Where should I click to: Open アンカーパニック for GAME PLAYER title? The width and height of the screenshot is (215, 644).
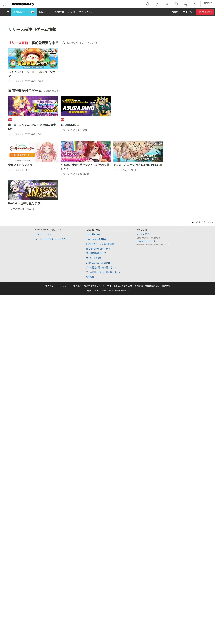coord(138,165)
